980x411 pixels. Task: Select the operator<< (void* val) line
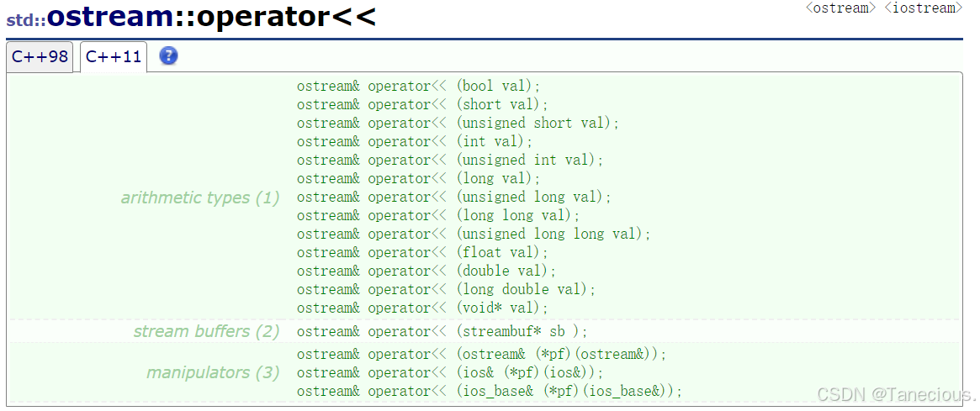point(422,308)
